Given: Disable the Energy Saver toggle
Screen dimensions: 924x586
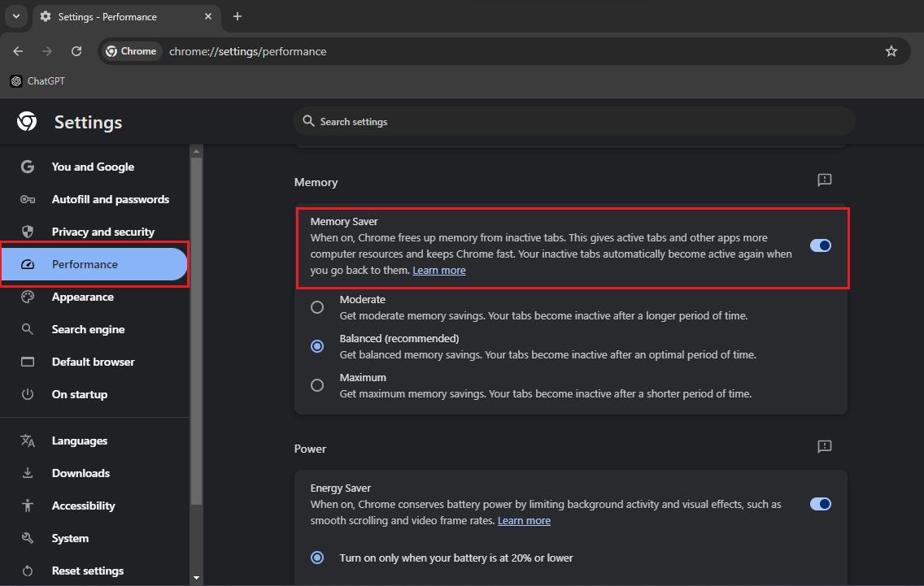Looking at the screenshot, I should point(820,504).
